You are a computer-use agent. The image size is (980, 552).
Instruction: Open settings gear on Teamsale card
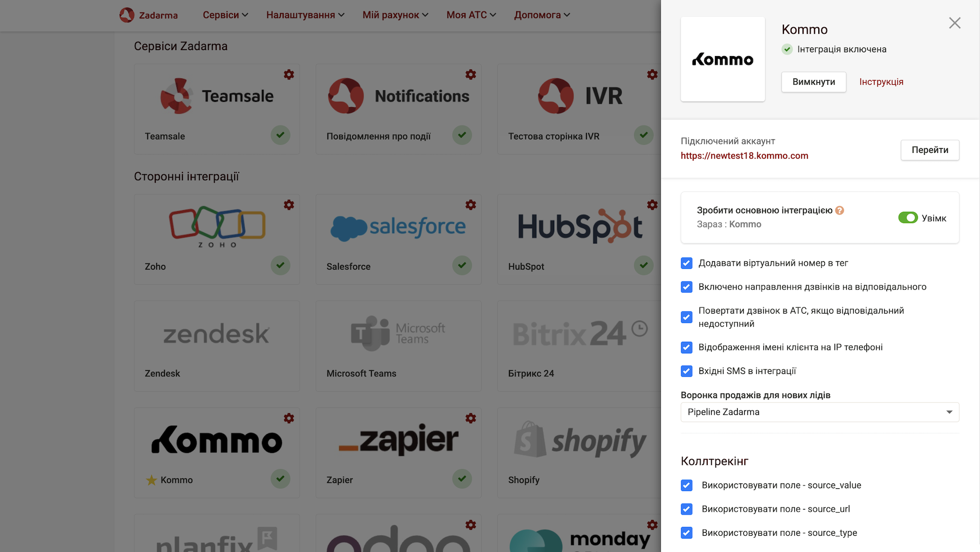[289, 75]
